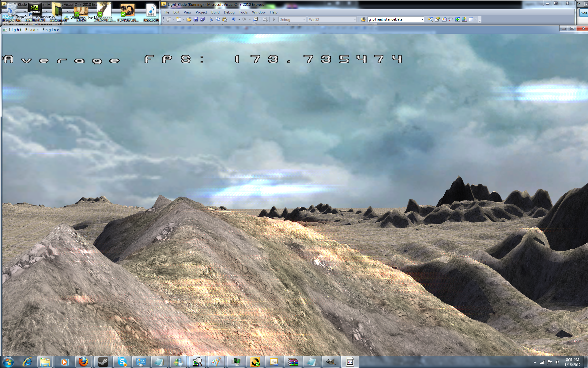Click the Find in Files icon
The width and height of the screenshot is (588, 368).
pos(363,19)
